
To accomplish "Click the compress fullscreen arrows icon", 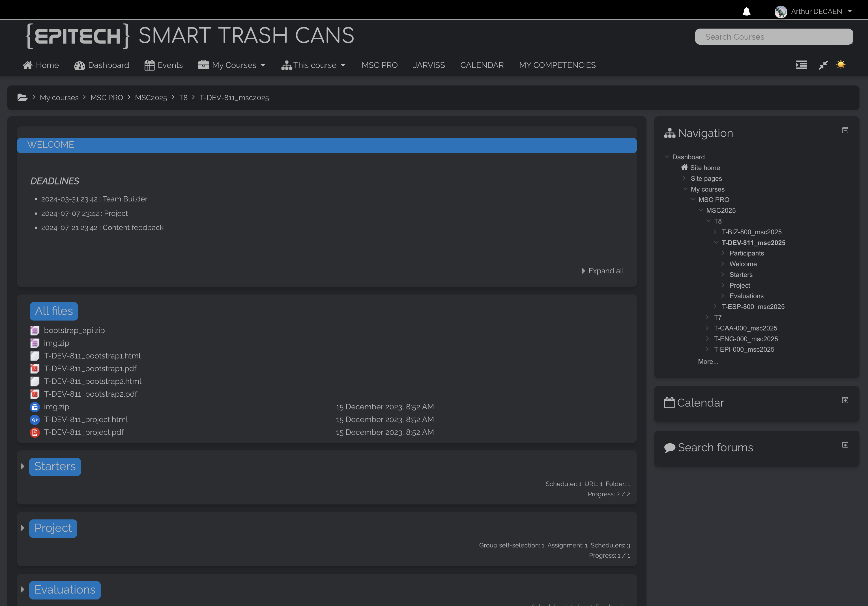I will (823, 65).
